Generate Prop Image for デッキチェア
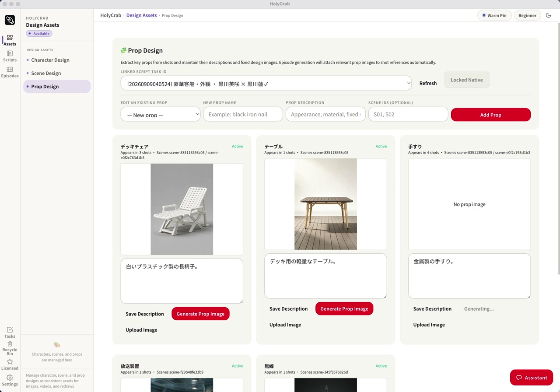Viewport: 560px width, 392px height. tap(200, 314)
